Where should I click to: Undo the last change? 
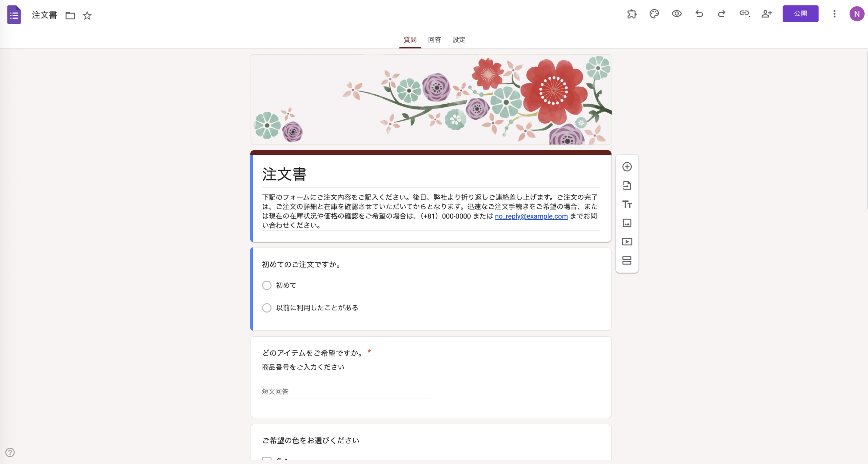tap(699, 14)
